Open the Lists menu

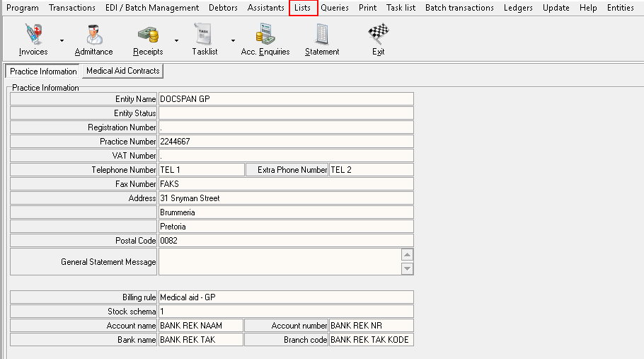click(302, 8)
